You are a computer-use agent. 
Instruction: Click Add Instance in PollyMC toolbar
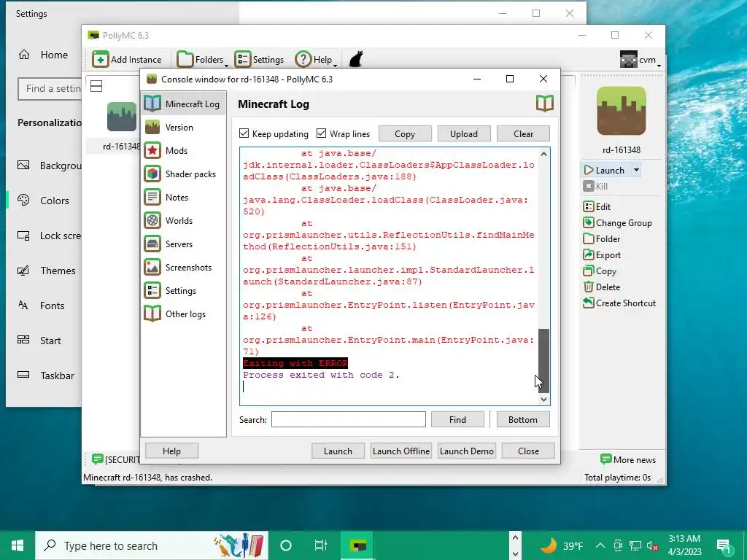[x=127, y=60]
